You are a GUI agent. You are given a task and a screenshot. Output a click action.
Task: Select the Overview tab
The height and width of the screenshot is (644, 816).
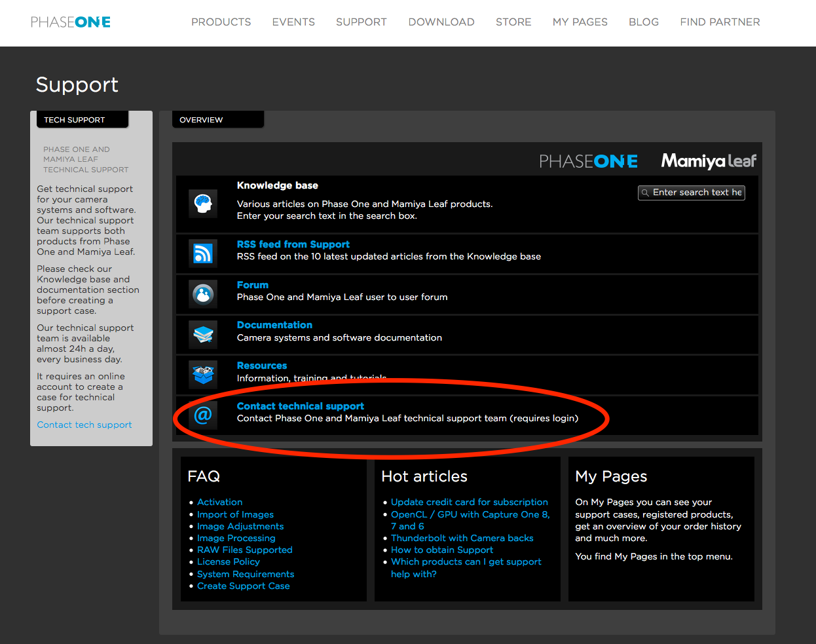(x=218, y=120)
